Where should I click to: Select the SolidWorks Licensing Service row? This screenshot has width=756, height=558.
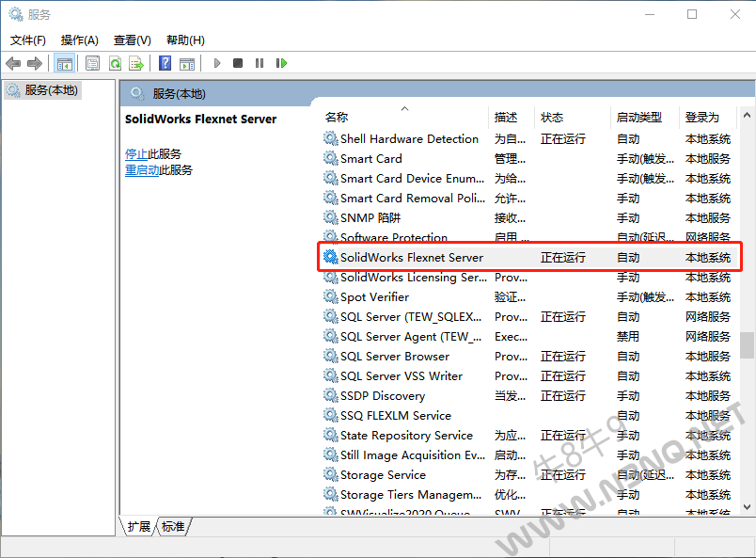[528, 277]
